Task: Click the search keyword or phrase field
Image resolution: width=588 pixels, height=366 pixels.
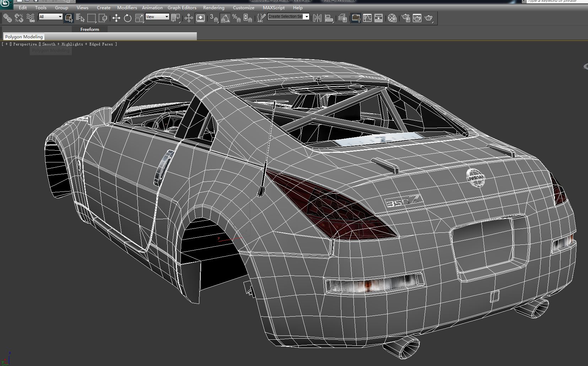Action: [x=557, y=1]
